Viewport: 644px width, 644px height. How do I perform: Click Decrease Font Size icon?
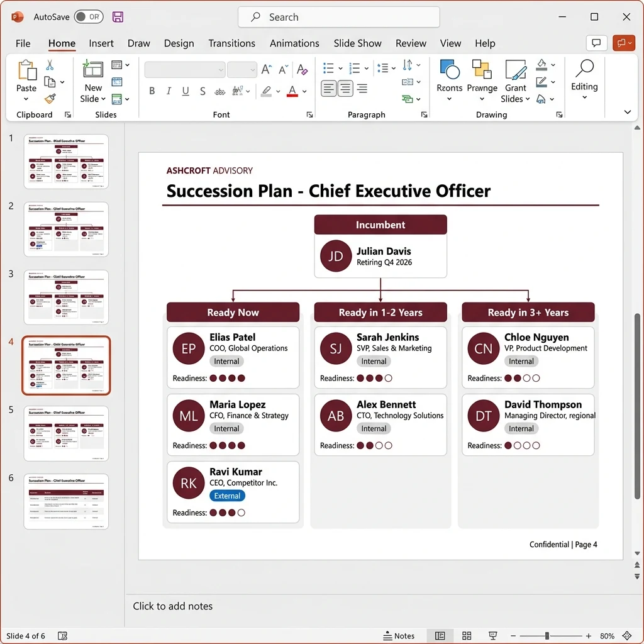(284, 69)
